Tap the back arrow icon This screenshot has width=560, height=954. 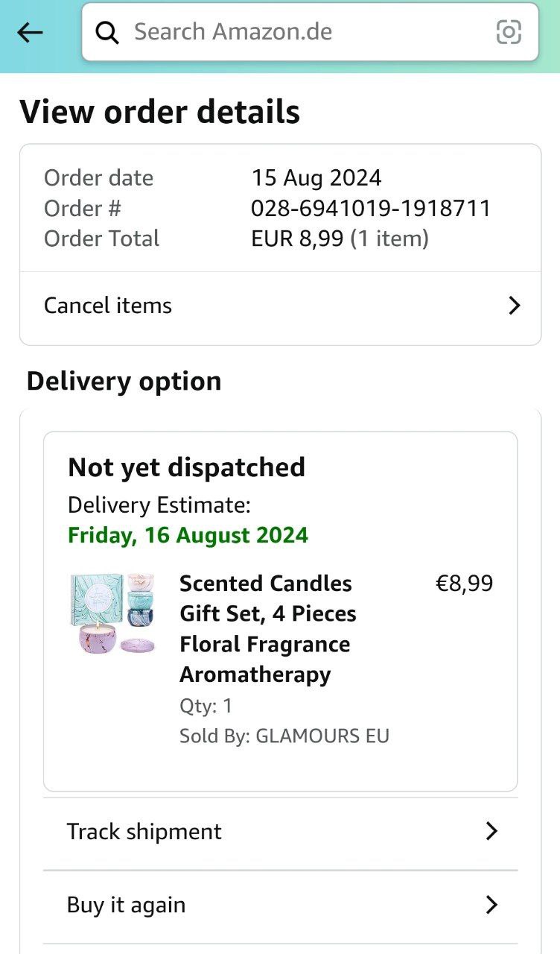(30, 32)
